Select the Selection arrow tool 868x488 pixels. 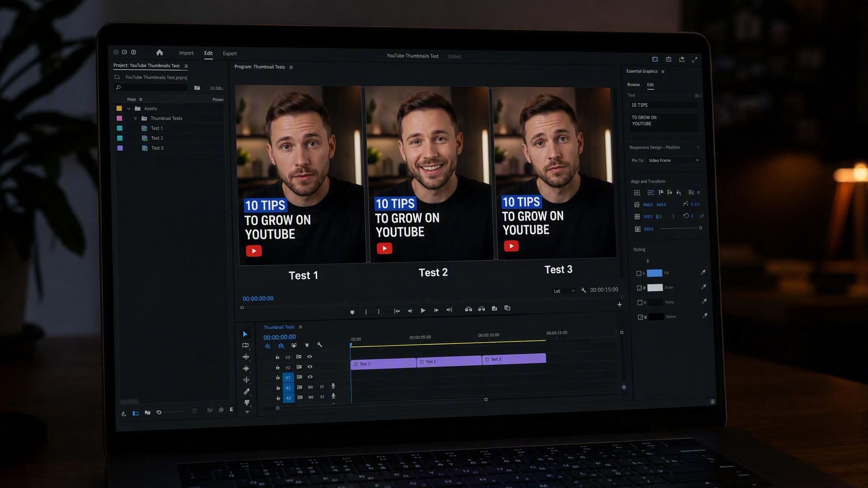(245, 334)
